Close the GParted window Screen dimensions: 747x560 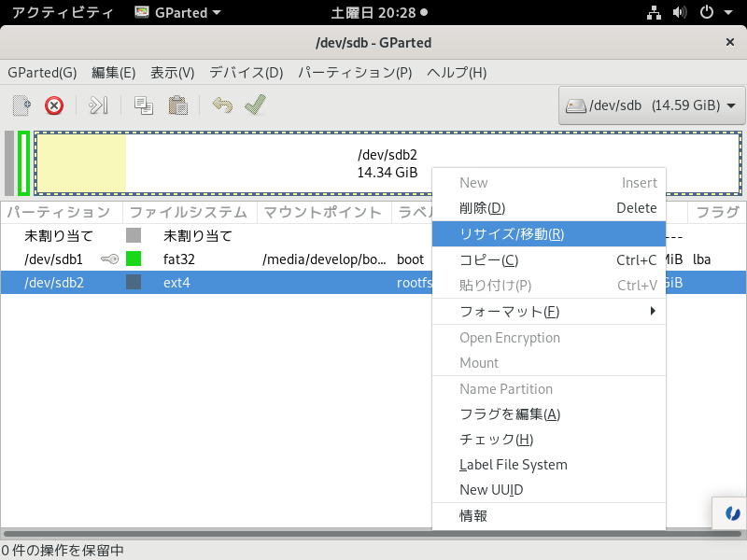click(x=730, y=42)
